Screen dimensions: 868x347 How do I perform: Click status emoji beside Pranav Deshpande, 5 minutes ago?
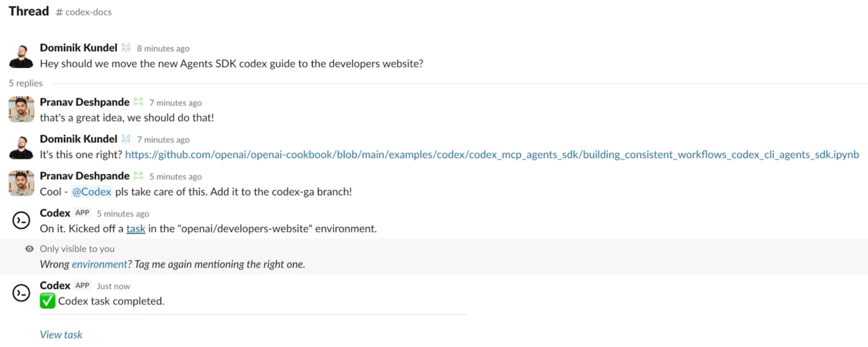point(138,176)
